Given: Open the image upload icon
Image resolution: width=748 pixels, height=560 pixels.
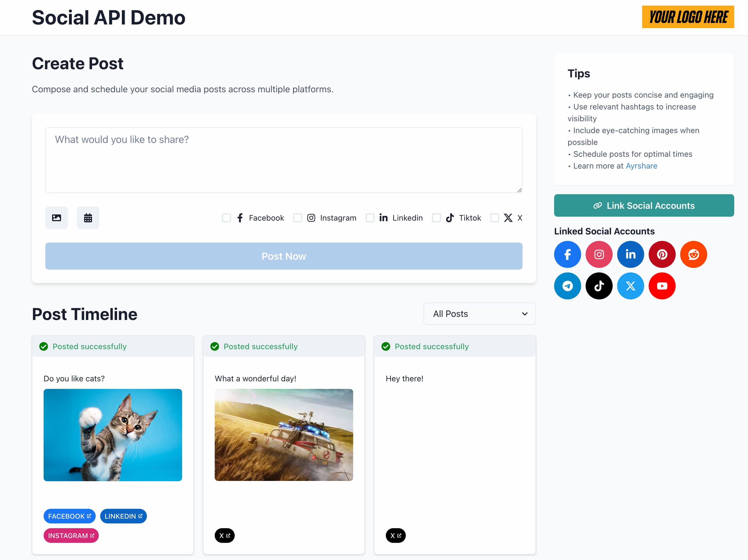Looking at the screenshot, I should 56,218.
